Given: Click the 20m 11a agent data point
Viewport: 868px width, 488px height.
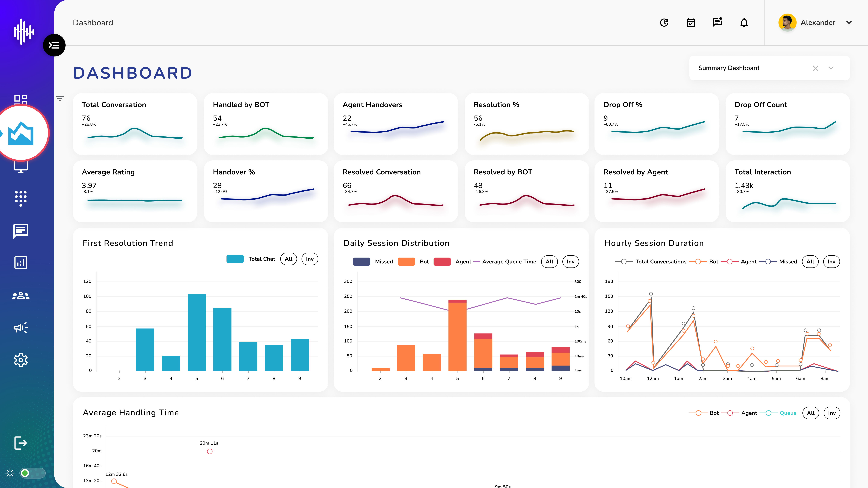Looking at the screenshot, I should click(x=210, y=451).
